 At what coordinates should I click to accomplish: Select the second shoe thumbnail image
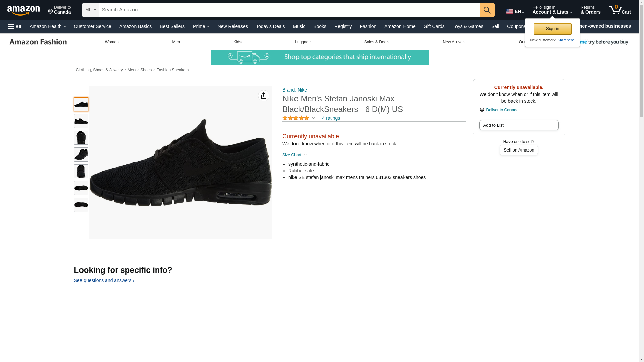tap(81, 121)
